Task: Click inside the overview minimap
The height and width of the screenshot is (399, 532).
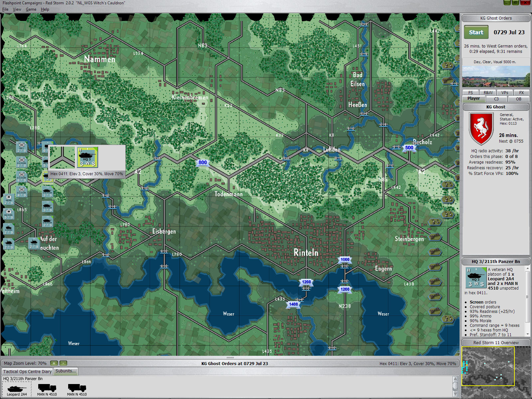Action: [x=496, y=372]
